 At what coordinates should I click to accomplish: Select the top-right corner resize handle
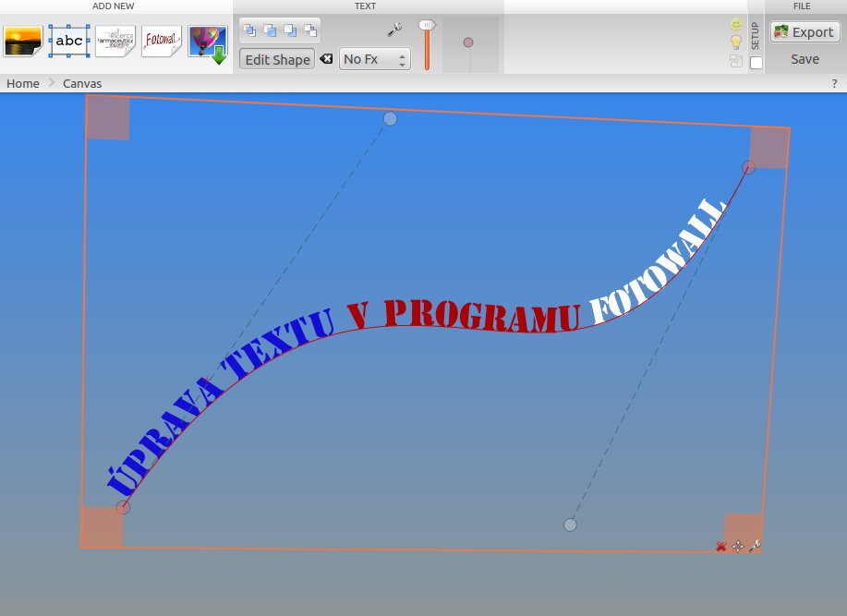tap(769, 148)
